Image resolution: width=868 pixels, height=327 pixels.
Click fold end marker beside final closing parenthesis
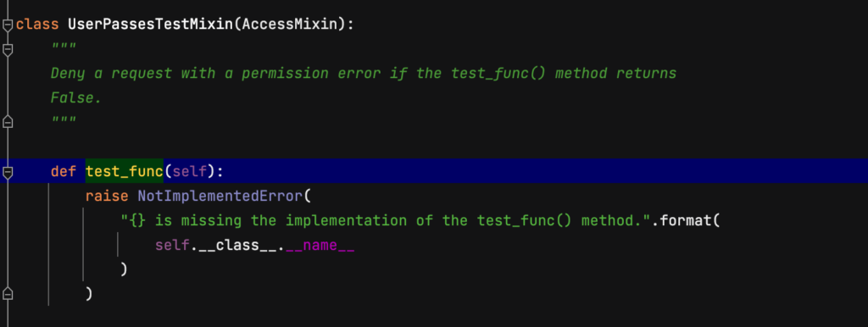7,293
